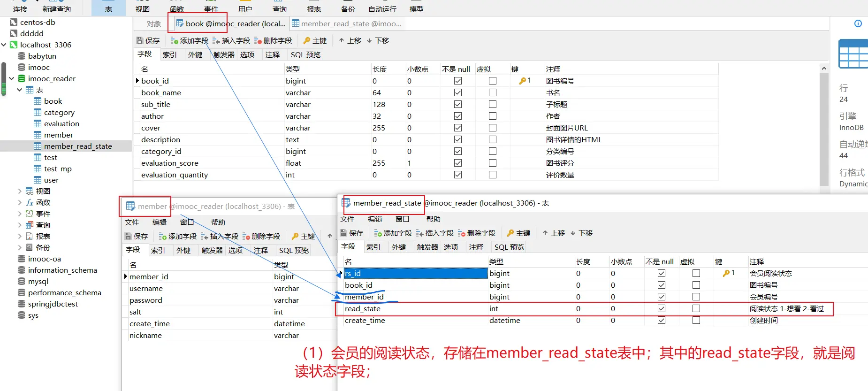Image resolution: width=868 pixels, height=391 pixels.
Task: Collapse the imooc_reader database
Action: click(12, 78)
